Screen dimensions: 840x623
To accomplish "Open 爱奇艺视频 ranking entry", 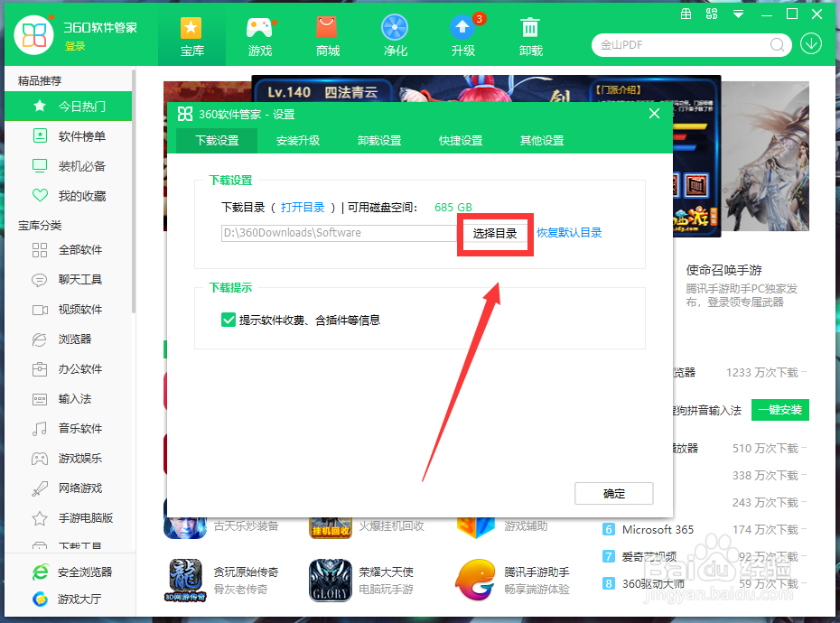I will (x=649, y=556).
